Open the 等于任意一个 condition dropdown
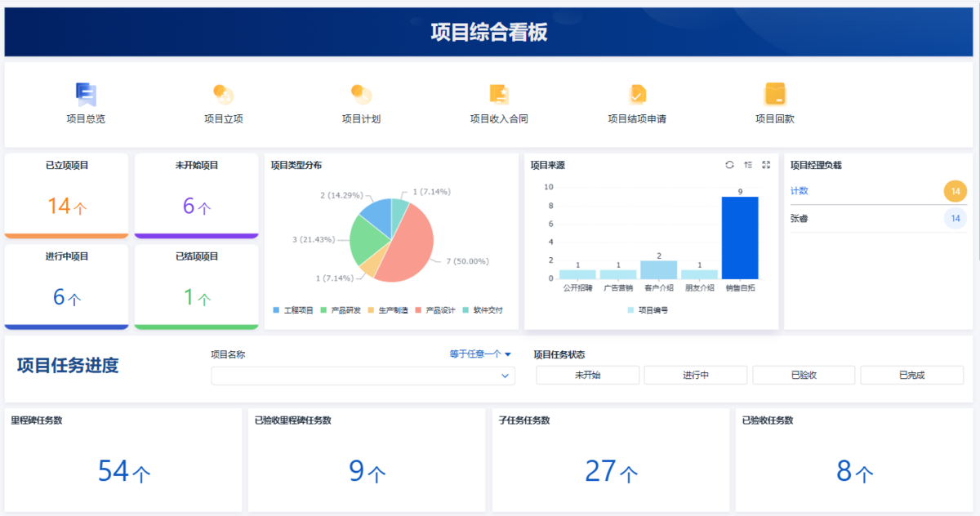This screenshot has width=980, height=516. click(x=480, y=354)
